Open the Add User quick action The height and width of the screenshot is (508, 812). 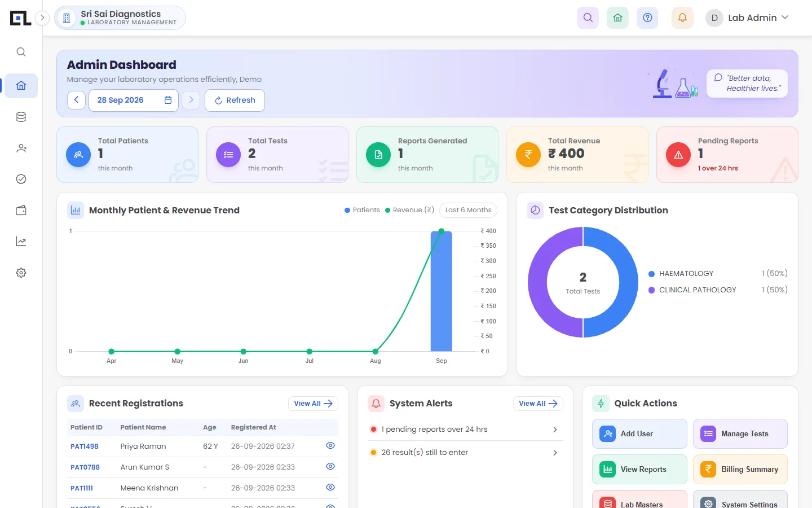coord(639,433)
